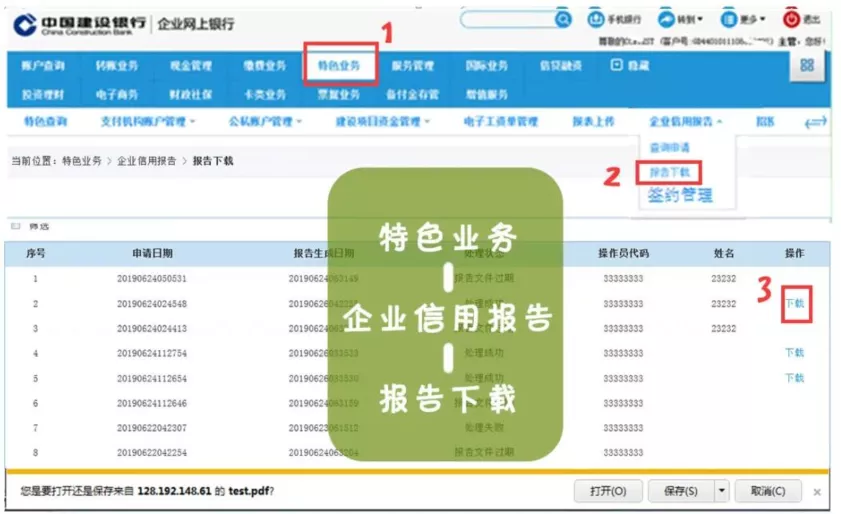Click 企业信用报告 in the breadcrumb
Image resolution: width=841 pixels, height=514 pixels.
point(146,161)
